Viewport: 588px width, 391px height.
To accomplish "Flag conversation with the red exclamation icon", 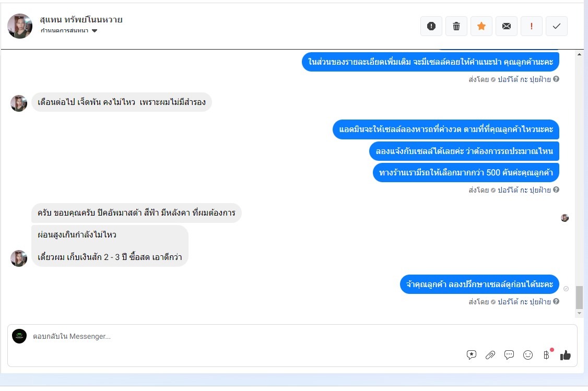I will (532, 26).
